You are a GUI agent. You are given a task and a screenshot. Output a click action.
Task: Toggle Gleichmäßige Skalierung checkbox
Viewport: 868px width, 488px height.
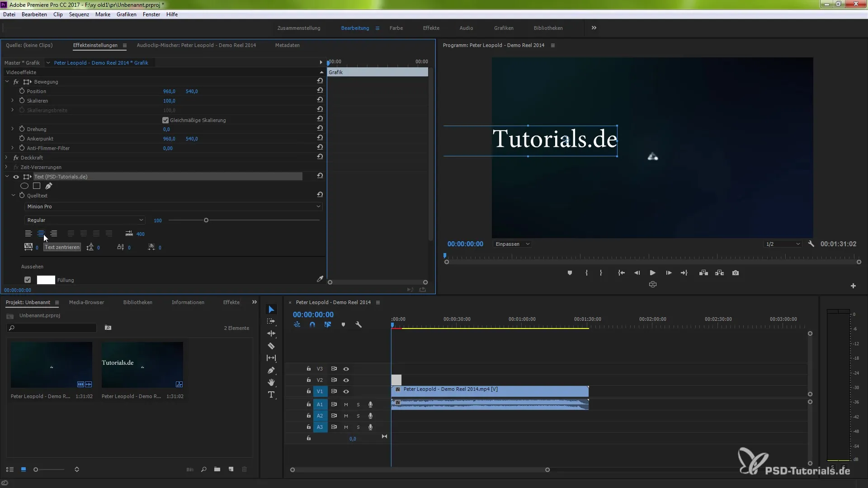point(165,120)
